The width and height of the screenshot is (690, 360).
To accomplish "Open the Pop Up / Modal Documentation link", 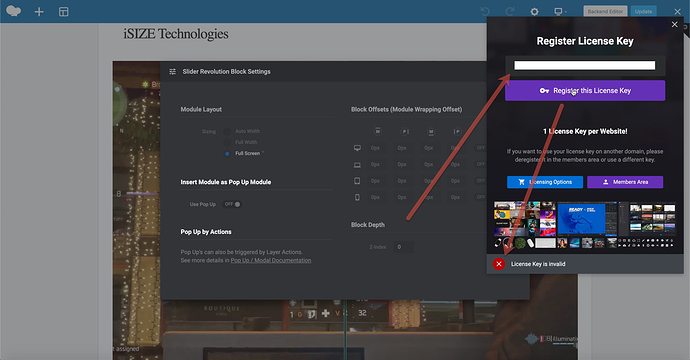I will click(271, 261).
